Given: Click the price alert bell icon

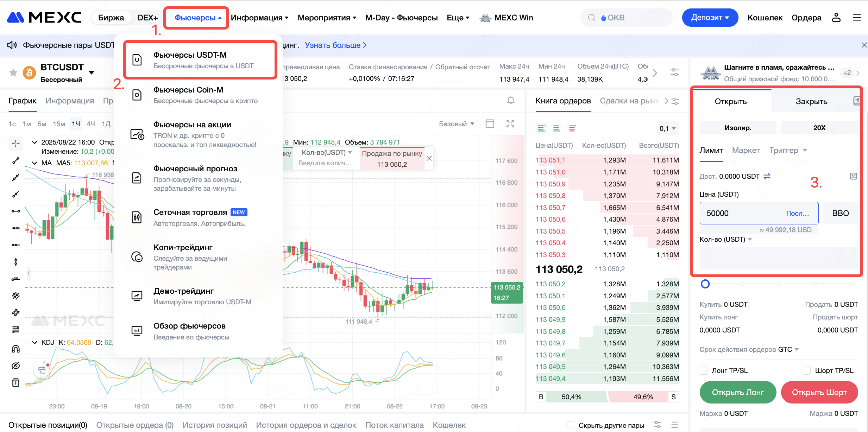Looking at the screenshot, I should [x=511, y=101].
